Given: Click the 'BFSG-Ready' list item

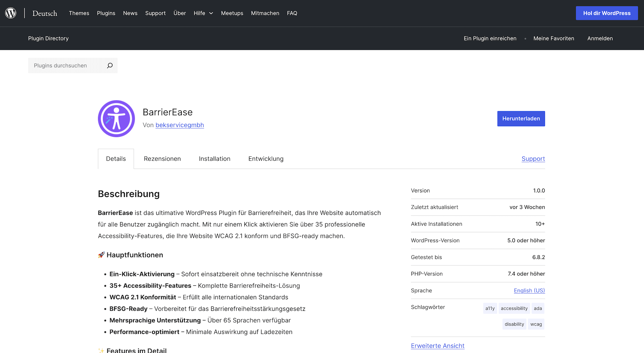Looking at the screenshot, I should pos(208,309).
